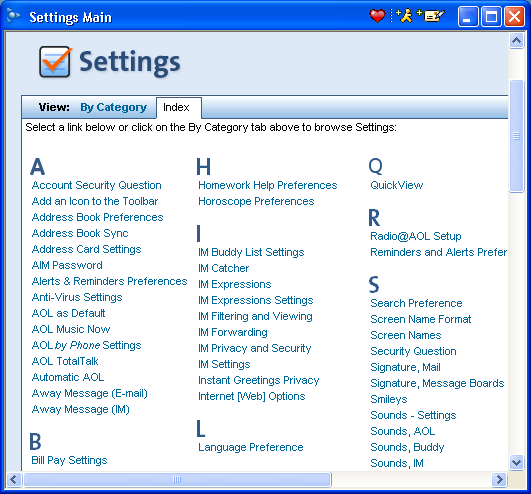This screenshot has width=531, height=494.
Task: Open Add an Icon to the Toolbar
Action: [95, 201]
